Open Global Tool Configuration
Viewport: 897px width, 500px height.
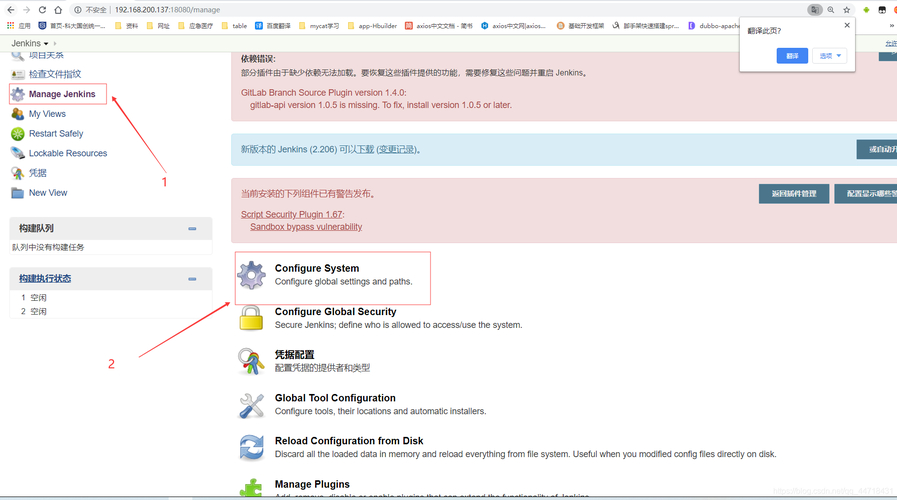335,398
